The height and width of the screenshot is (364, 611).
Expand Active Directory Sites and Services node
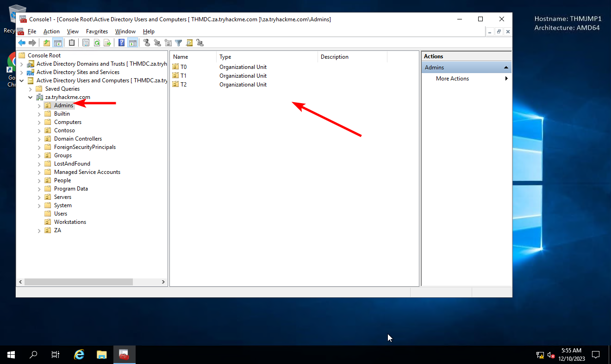(x=21, y=72)
